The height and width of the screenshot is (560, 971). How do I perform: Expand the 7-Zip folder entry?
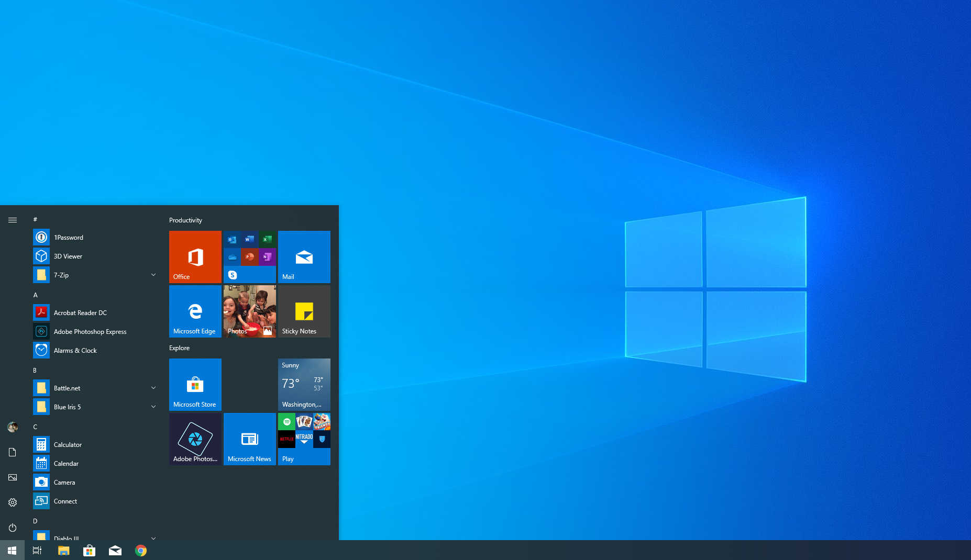click(153, 275)
